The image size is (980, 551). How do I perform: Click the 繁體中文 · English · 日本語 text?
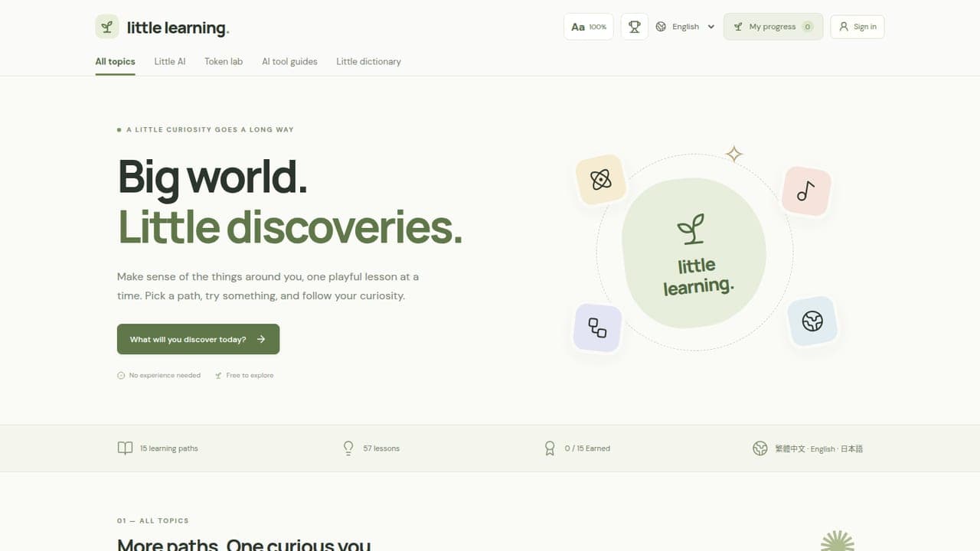818,448
